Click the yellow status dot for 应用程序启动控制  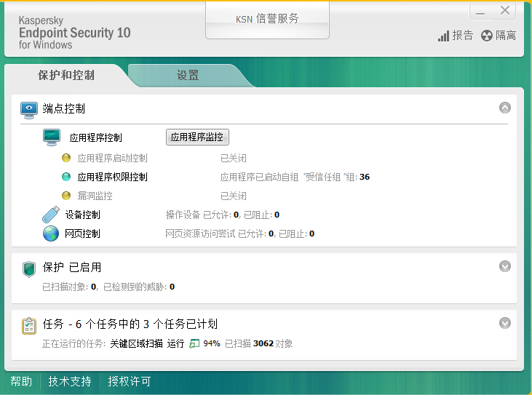66,158
